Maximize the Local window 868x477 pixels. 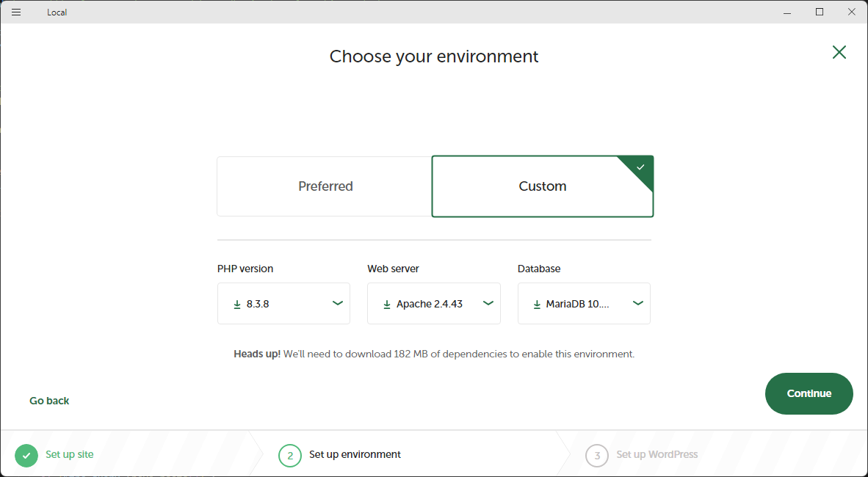coord(820,12)
